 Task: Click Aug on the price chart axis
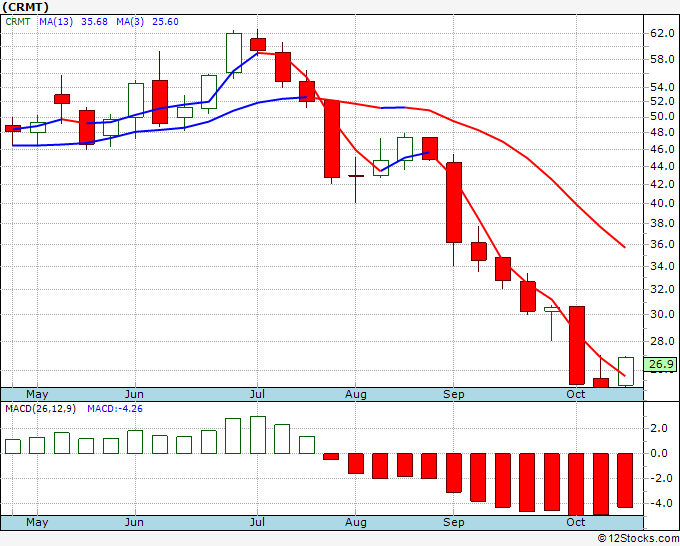click(356, 394)
